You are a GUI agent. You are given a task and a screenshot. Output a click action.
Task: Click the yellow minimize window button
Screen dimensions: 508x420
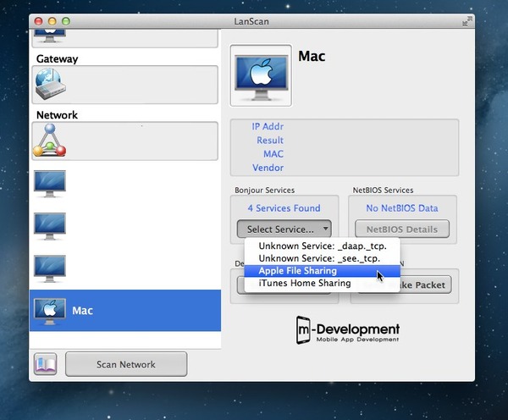pyautogui.click(x=52, y=21)
